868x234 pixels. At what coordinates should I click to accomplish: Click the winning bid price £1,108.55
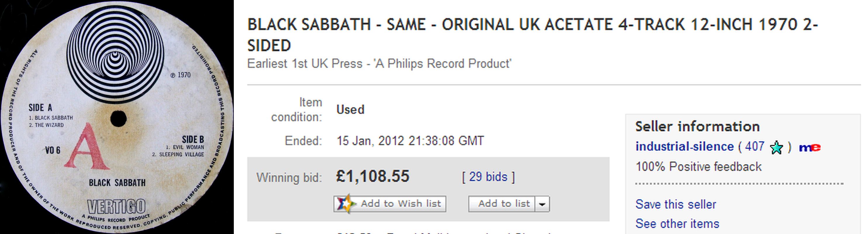372,176
